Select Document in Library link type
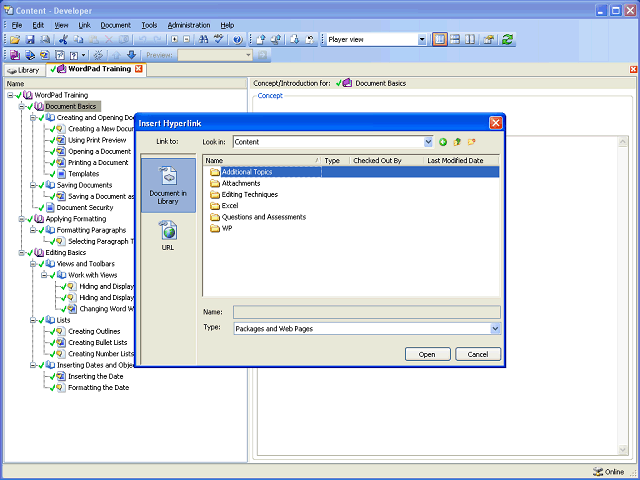The width and height of the screenshot is (640, 480). [168, 185]
